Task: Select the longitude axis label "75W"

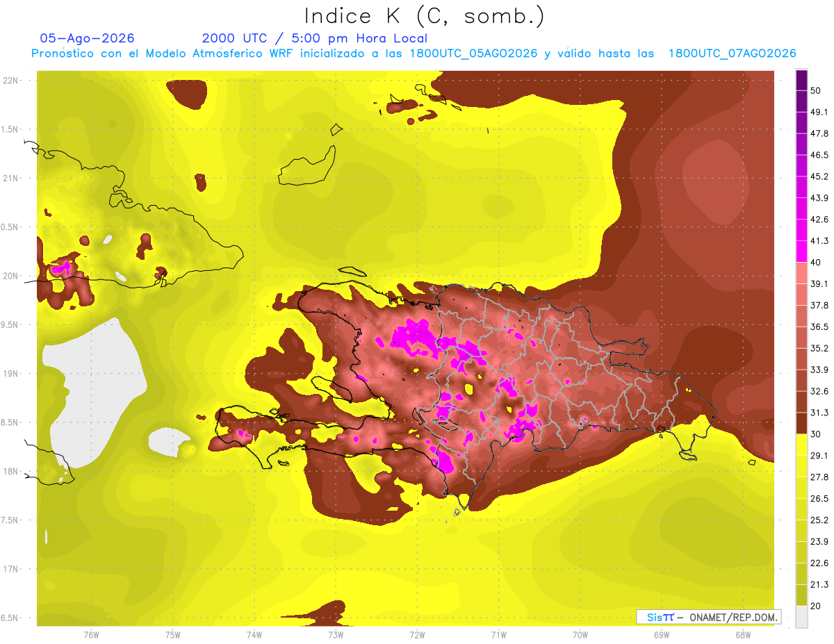Action: 172,634
